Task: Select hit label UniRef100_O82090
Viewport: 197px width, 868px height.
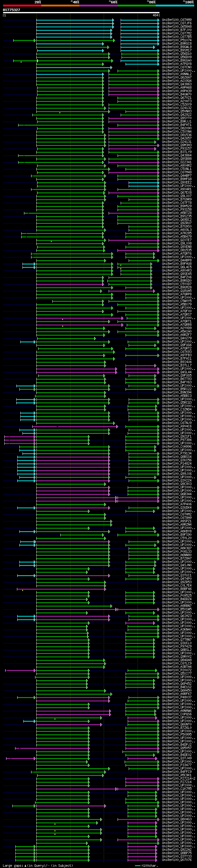Action: [177, 128]
